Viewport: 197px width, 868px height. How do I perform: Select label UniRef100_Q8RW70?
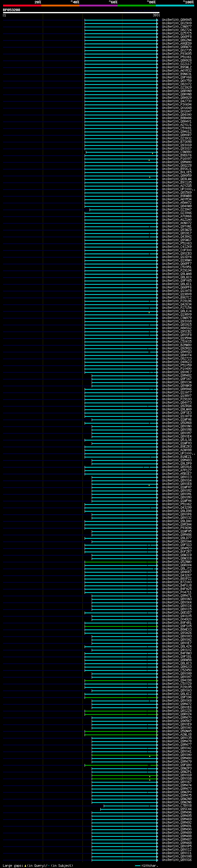177,47
